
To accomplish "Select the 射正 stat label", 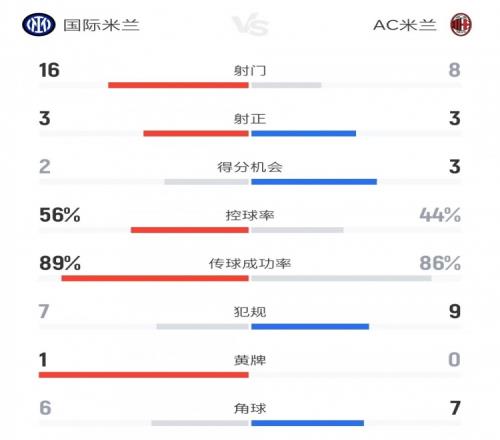I will point(250,119).
